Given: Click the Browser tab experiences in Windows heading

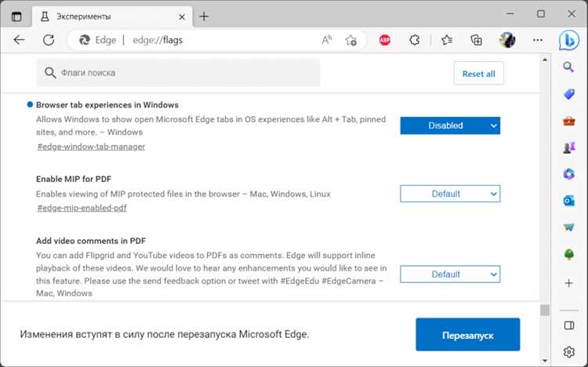Looking at the screenshot, I should [x=107, y=105].
